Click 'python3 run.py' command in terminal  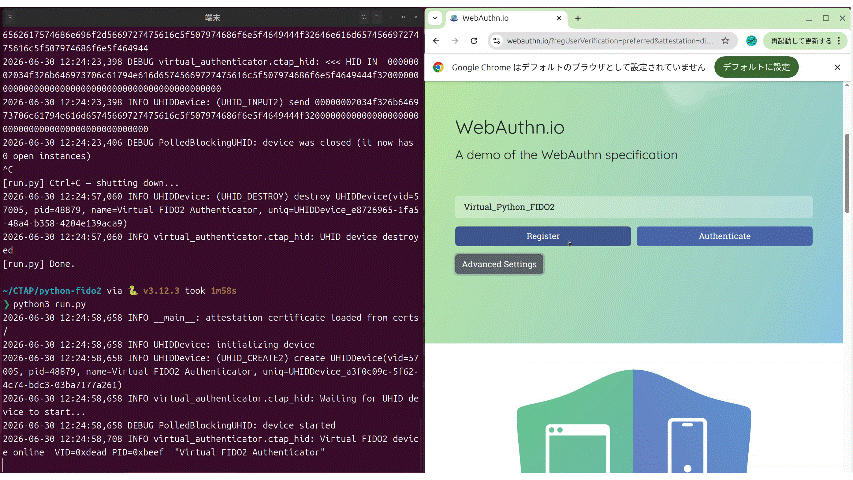point(50,304)
